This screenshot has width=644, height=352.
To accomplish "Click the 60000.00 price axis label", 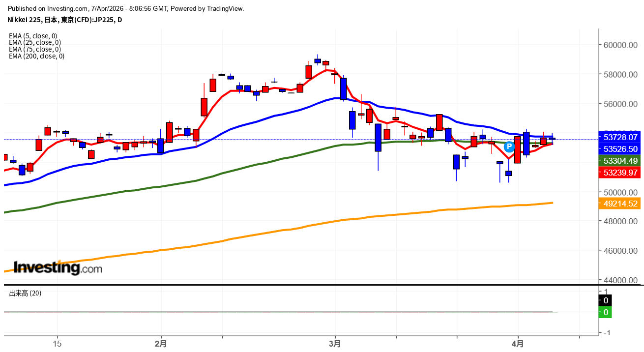I will pyautogui.click(x=621, y=45).
